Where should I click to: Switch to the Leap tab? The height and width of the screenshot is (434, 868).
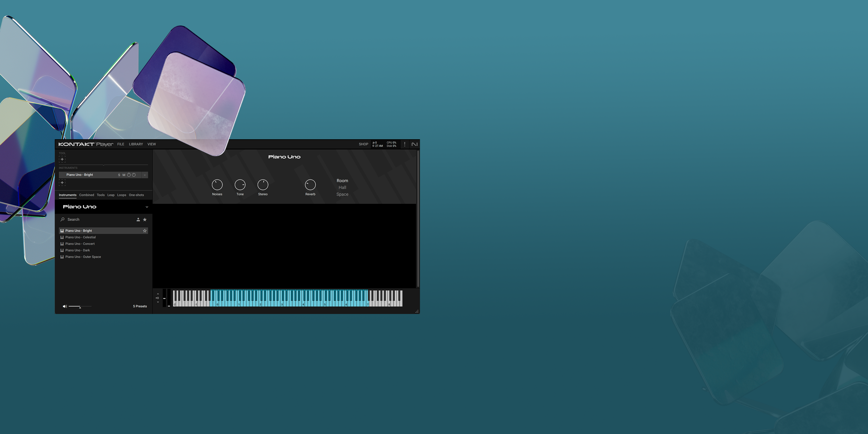coord(111,195)
